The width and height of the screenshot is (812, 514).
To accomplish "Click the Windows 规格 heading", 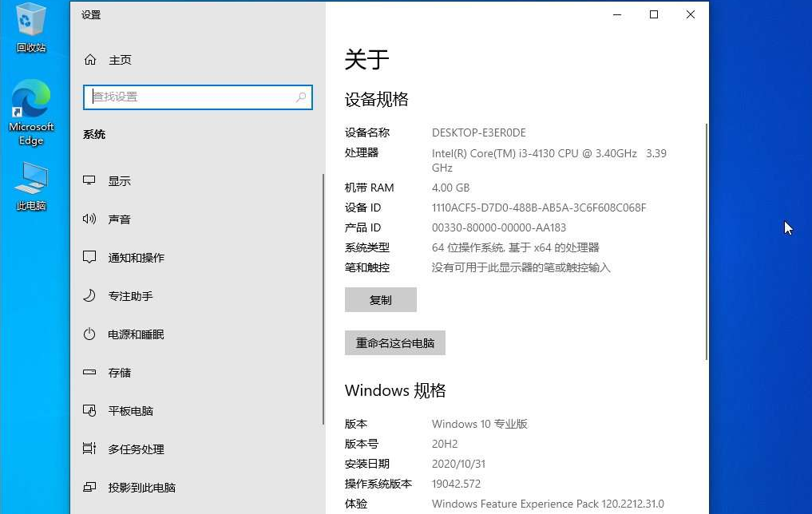I will [x=395, y=390].
